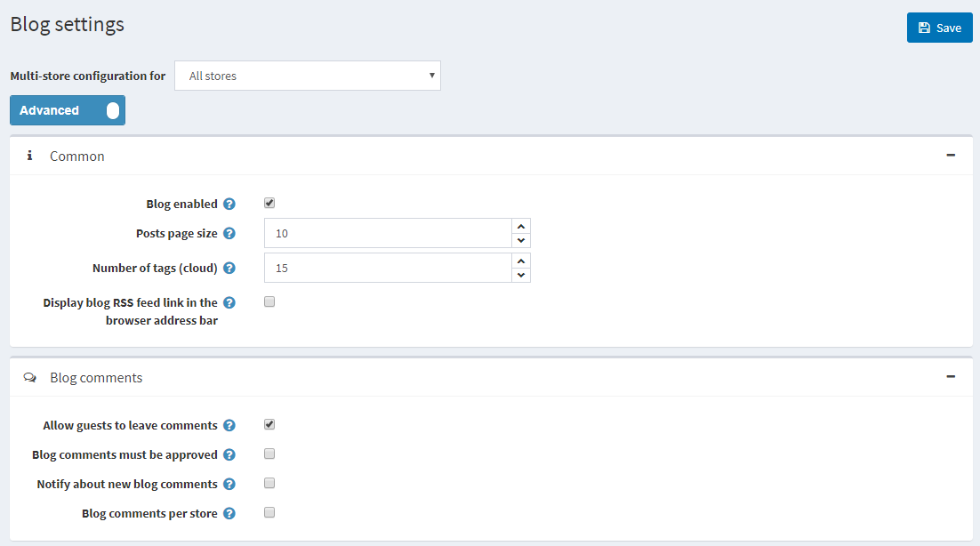
Task: Save the blog settings
Action: tap(939, 28)
